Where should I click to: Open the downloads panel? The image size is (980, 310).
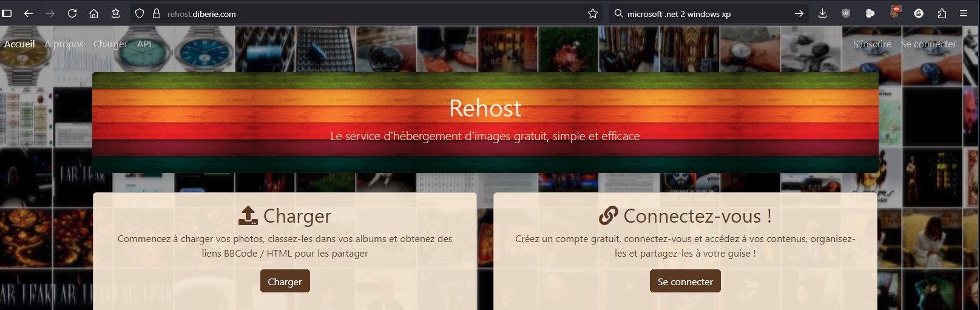tap(823, 13)
